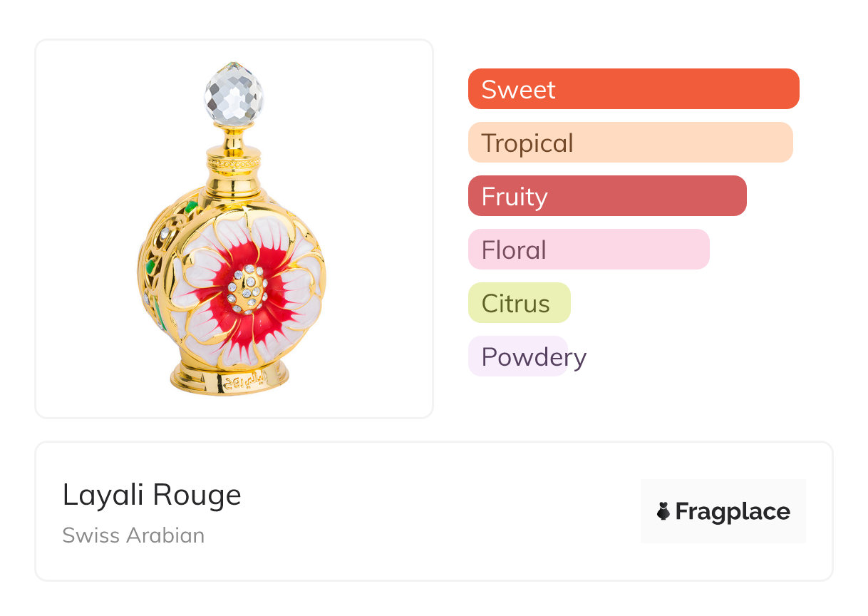
Task: Click the Powdery text label
Action: (x=534, y=357)
